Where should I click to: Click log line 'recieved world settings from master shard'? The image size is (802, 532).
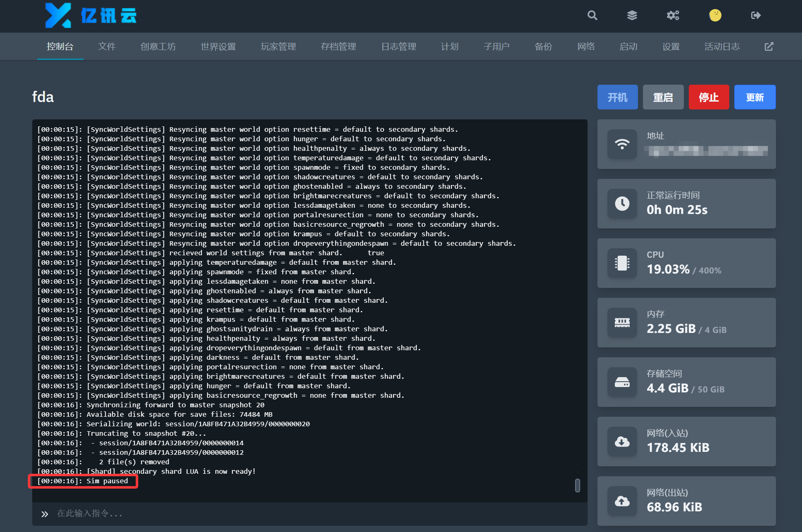click(x=211, y=253)
